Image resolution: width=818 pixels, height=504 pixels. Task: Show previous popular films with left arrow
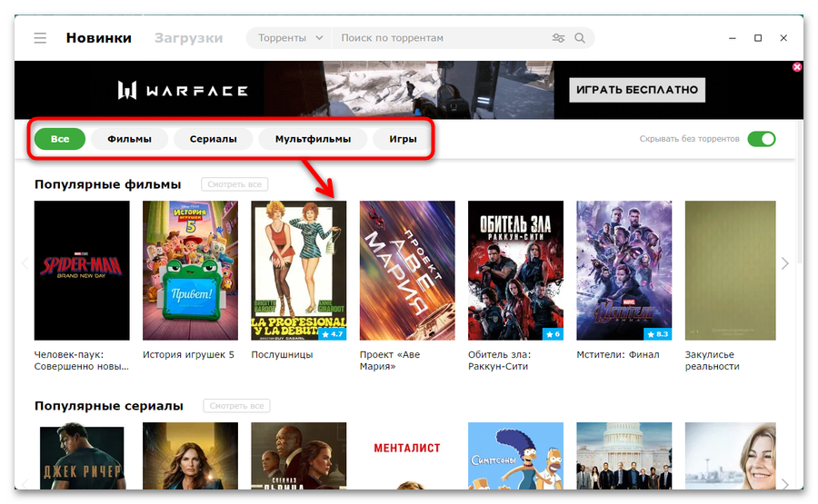(x=25, y=263)
